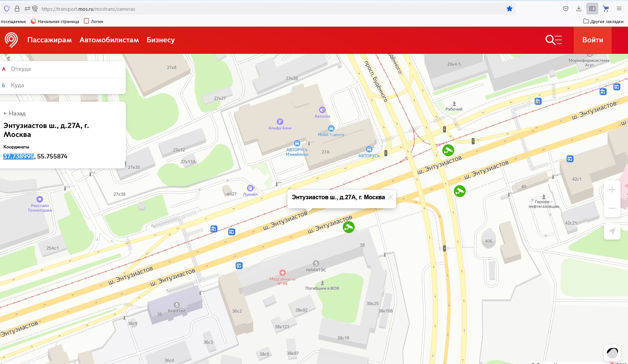Open the search menu icon in header
Image resolution: width=628 pixels, height=364 pixels.
[x=553, y=40]
